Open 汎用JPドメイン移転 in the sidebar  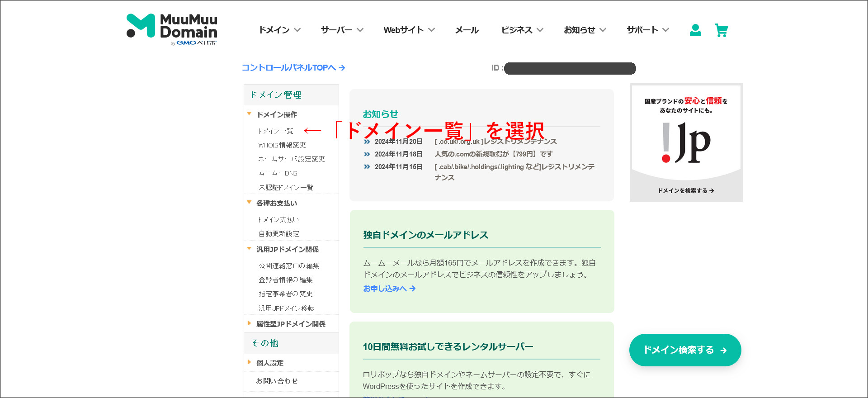(x=287, y=308)
